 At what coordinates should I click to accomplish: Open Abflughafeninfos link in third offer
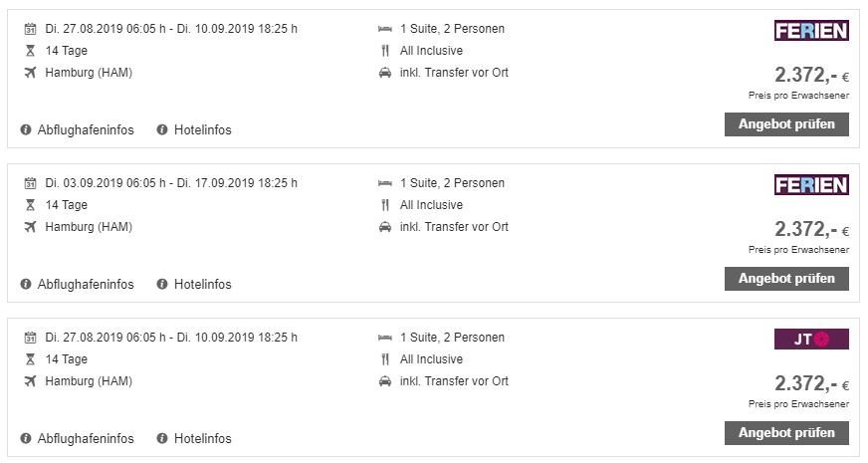pos(86,438)
